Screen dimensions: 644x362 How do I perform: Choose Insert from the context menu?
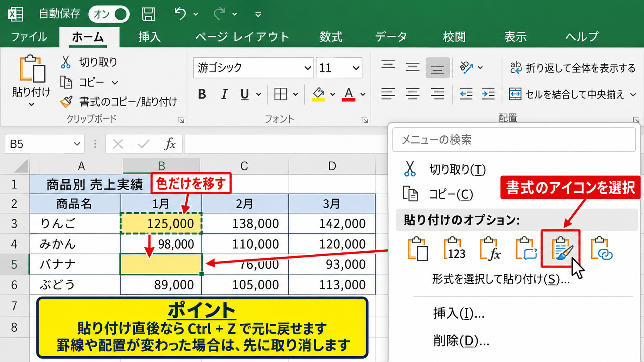point(459,314)
